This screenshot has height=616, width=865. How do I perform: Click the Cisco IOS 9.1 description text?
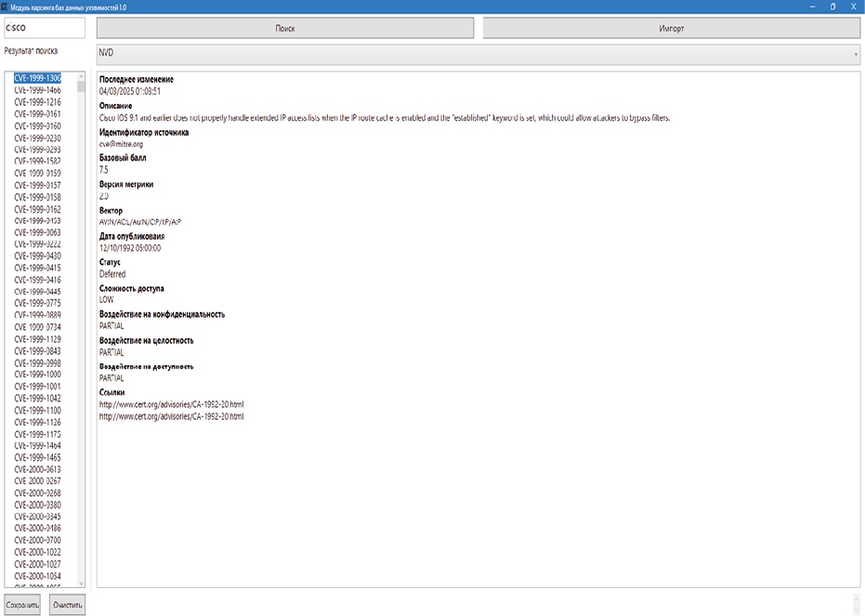point(385,117)
